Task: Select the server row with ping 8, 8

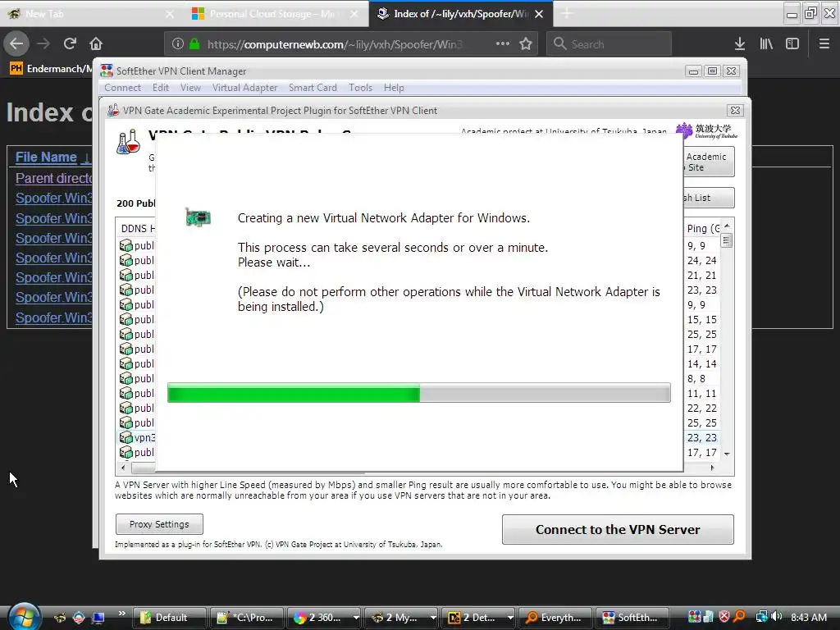Action: pos(702,378)
